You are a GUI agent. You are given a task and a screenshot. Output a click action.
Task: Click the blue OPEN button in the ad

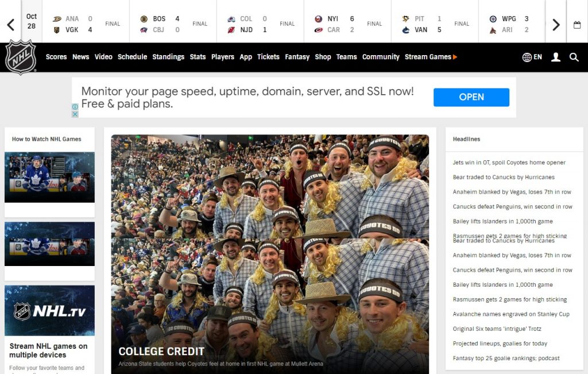click(471, 97)
